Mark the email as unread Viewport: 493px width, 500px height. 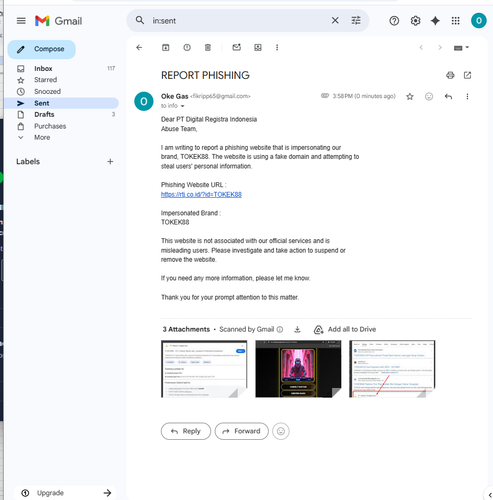[236, 48]
